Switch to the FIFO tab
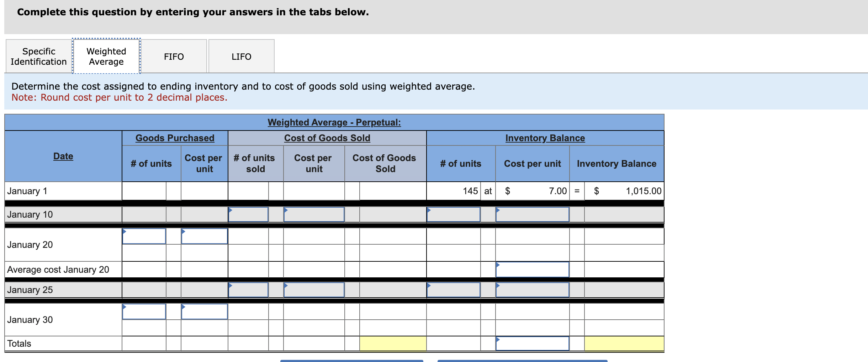The height and width of the screenshot is (362, 868). tap(174, 56)
